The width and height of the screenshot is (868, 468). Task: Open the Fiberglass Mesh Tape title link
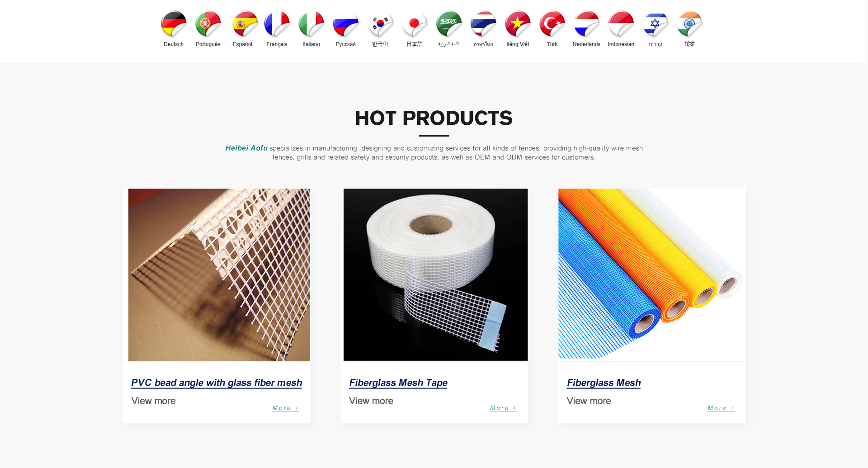[x=398, y=383]
